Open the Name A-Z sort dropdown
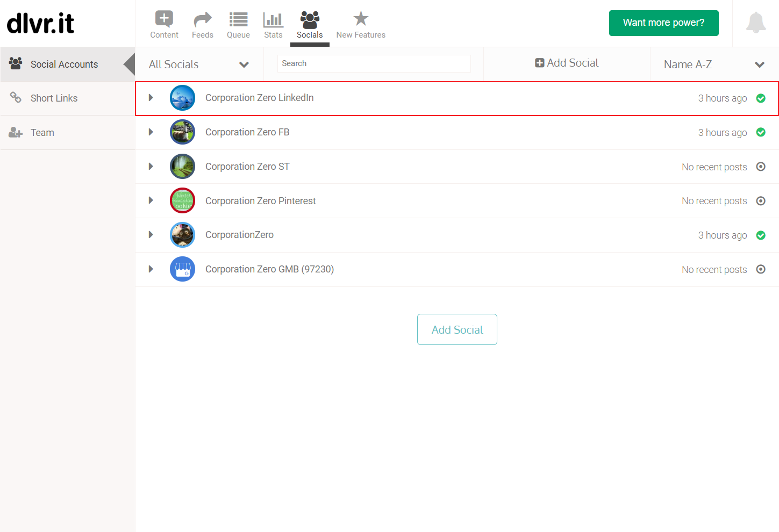 [x=714, y=64]
